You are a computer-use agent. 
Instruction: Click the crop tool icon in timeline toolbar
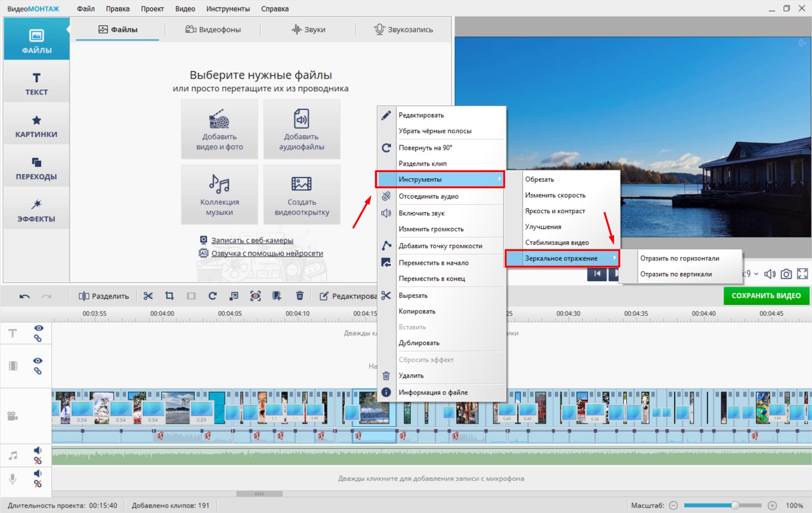pyautogui.click(x=169, y=296)
